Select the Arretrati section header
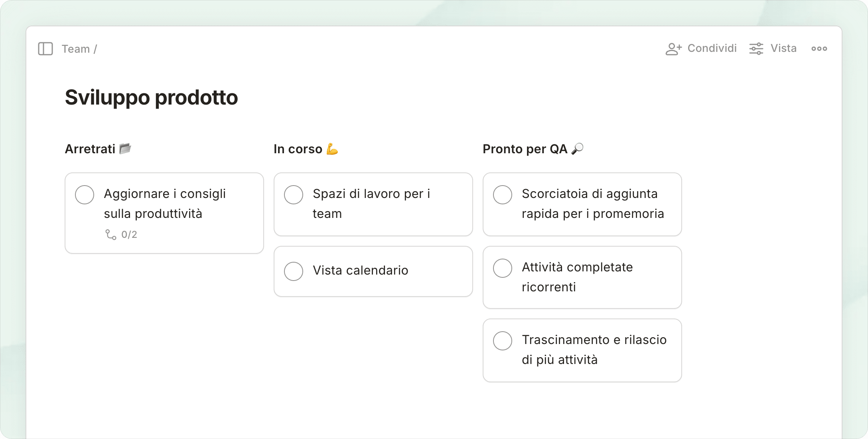 click(x=90, y=149)
